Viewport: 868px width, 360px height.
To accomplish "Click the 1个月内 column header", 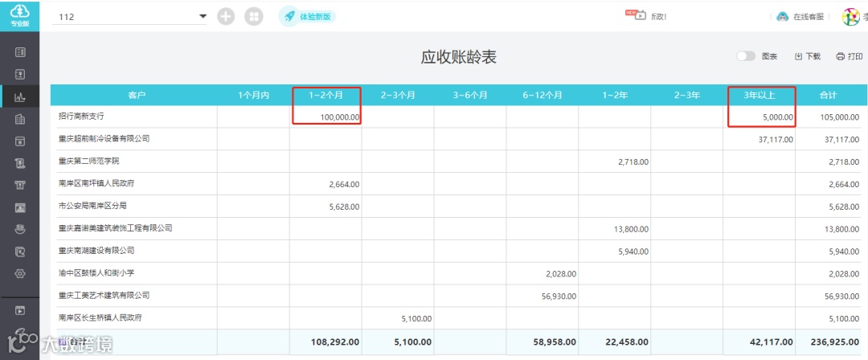I will coord(253,96).
